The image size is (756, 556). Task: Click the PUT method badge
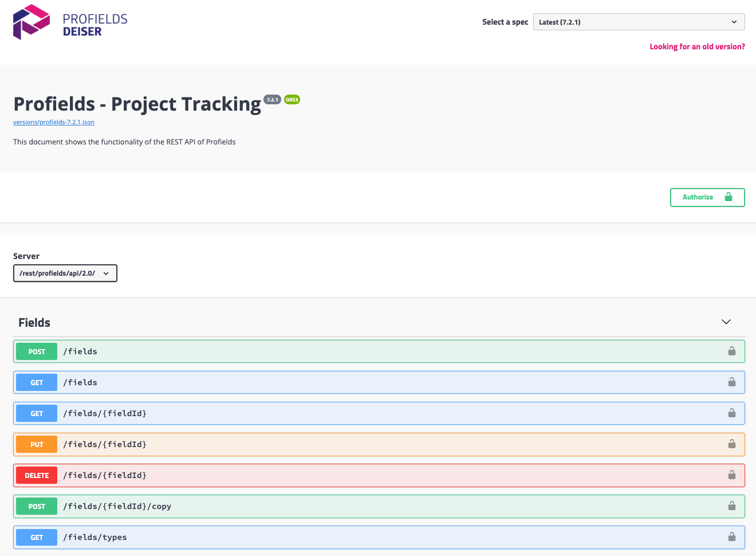tap(37, 444)
